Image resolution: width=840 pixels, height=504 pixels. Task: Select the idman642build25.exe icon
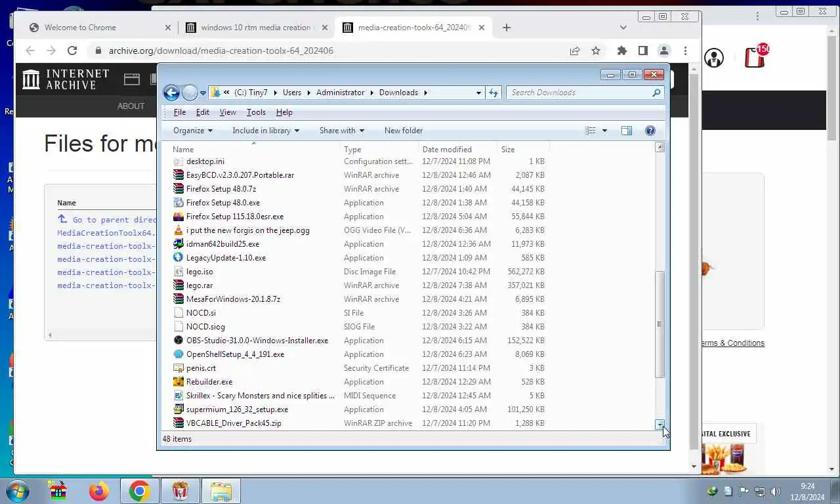[x=178, y=244]
